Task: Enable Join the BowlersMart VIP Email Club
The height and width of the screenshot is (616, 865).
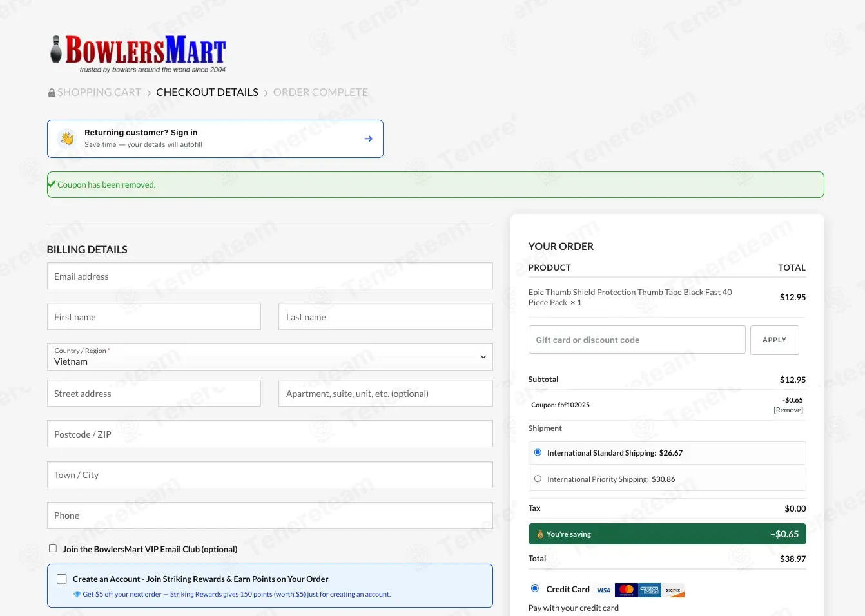Action: [53, 548]
